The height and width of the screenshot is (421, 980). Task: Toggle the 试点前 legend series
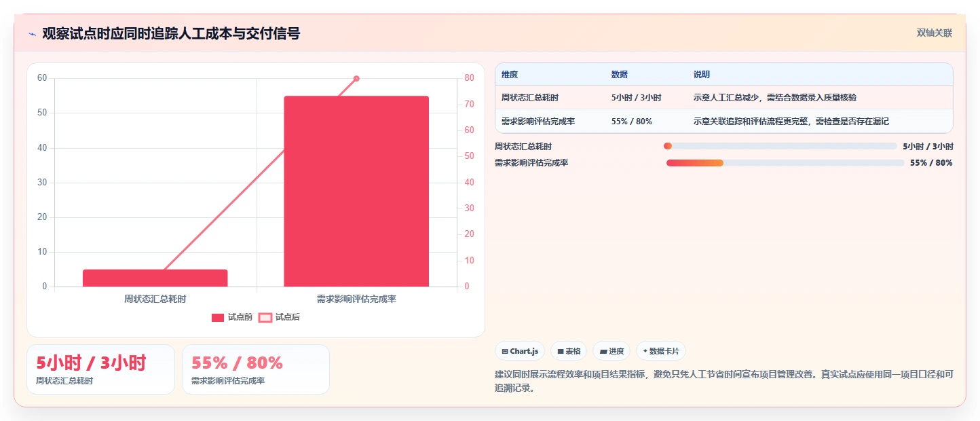(232, 317)
